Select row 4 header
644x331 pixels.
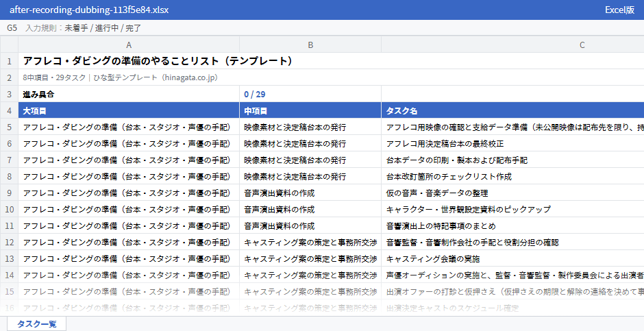tap(9, 111)
